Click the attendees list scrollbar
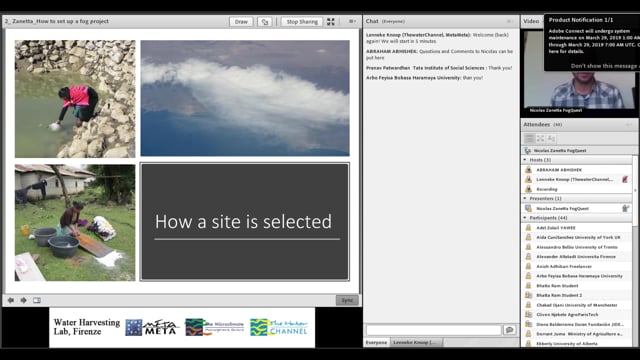 (635, 190)
